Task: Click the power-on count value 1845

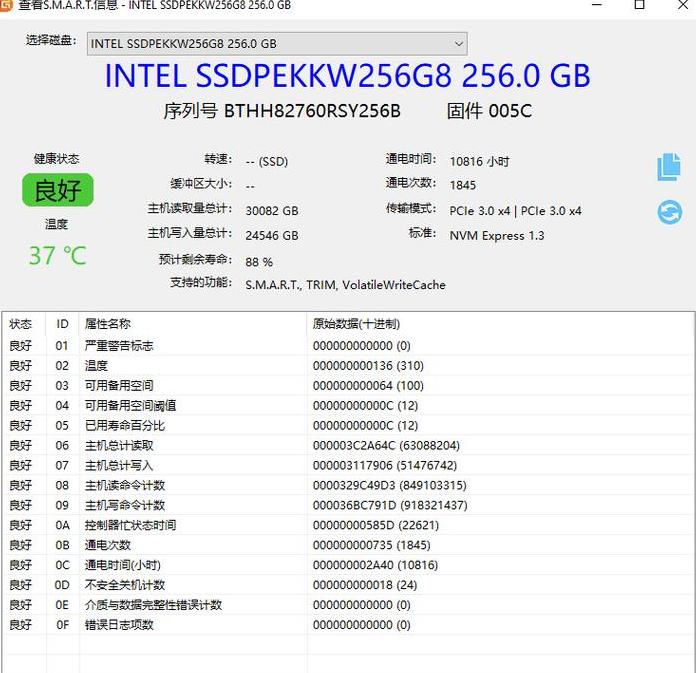Action: [x=463, y=185]
